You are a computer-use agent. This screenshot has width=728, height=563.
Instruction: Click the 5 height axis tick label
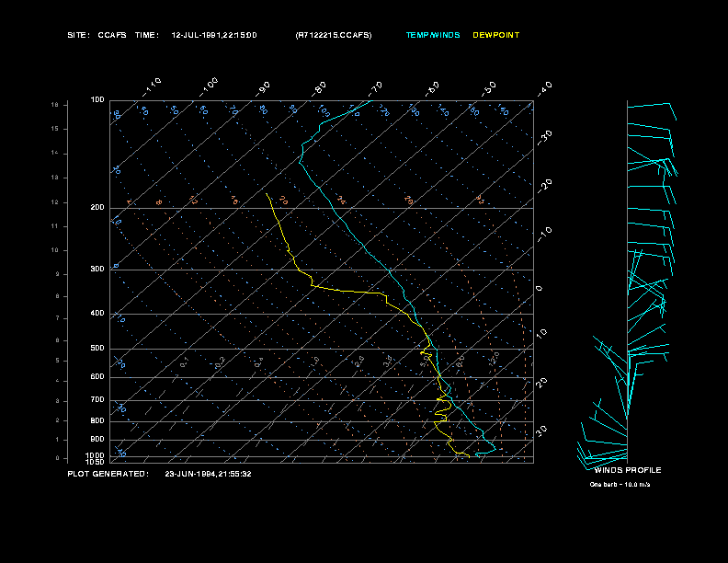click(x=58, y=361)
